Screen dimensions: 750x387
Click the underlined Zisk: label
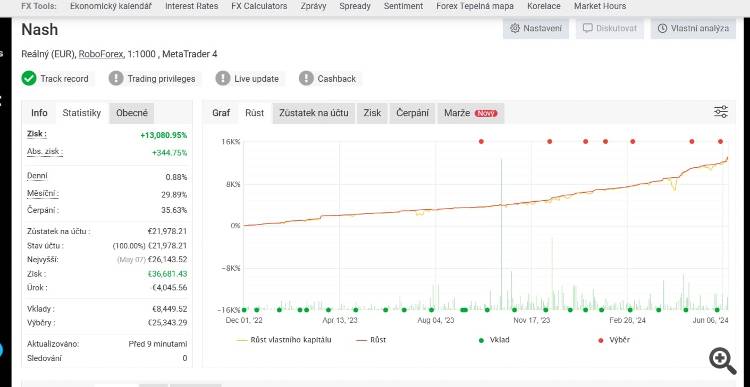[37, 134]
